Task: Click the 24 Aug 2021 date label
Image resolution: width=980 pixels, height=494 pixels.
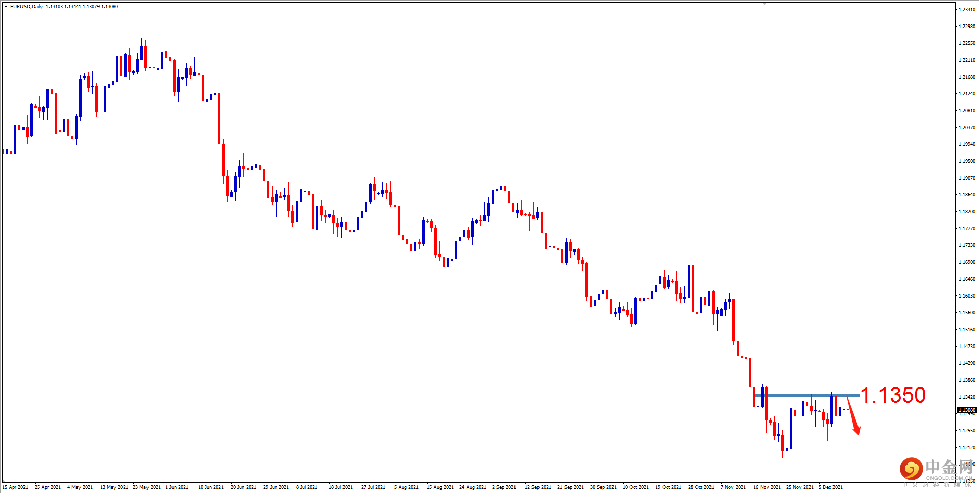Action: [473, 487]
